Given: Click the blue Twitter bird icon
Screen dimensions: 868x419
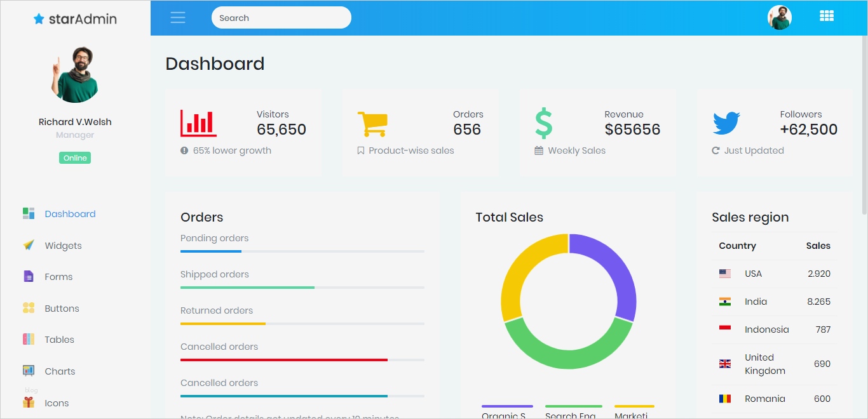Looking at the screenshot, I should 726,123.
